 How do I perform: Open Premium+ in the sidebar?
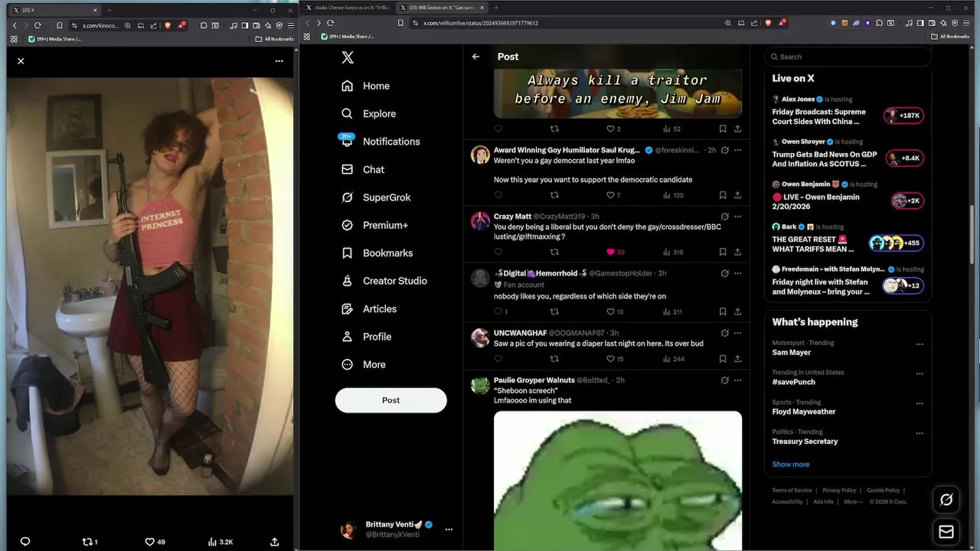374,225
